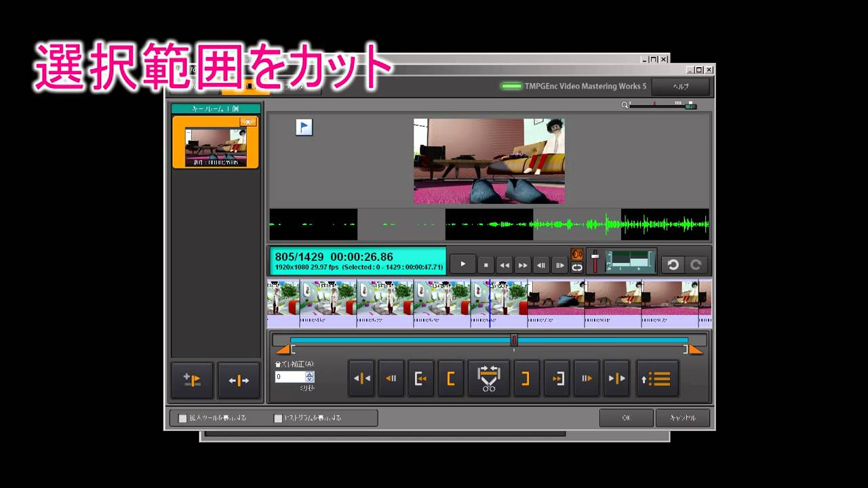Click the audio level meter display
The image size is (868, 488).
click(x=630, y=261)
